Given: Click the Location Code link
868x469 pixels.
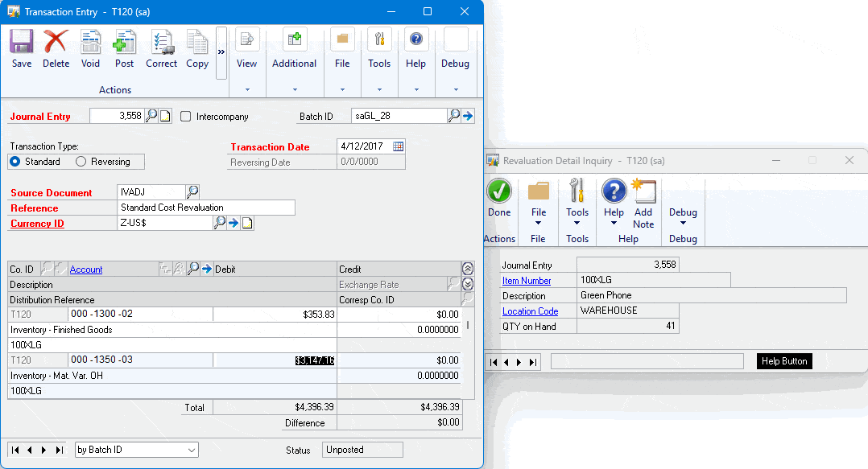Looking at the screenshot, I should [530, 311].
